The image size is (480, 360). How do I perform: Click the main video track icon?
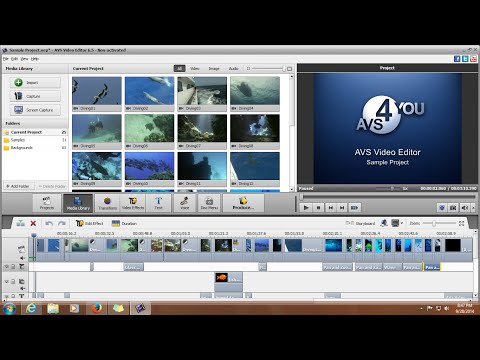pyautogui.click(x=21, y=249)
